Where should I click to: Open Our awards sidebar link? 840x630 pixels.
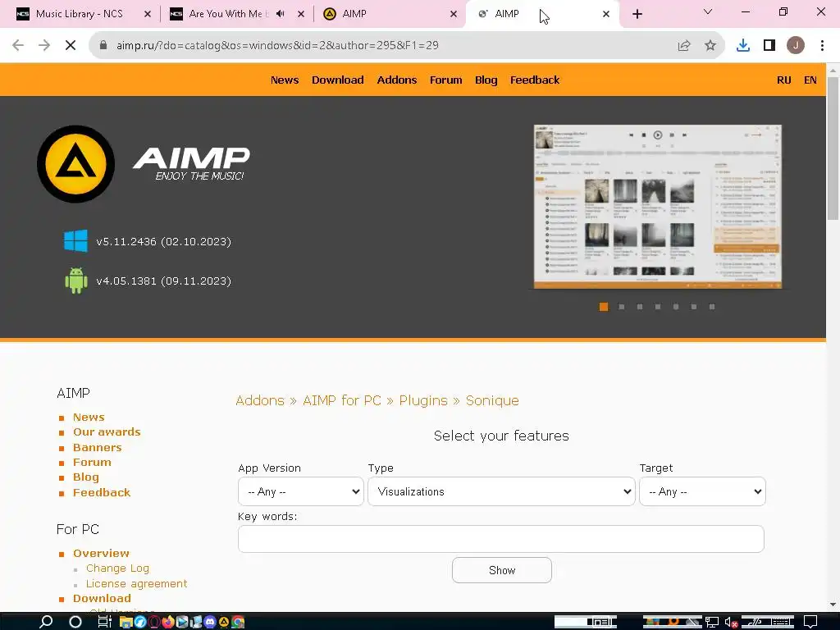pyautogui.click(x=107, y=431)
